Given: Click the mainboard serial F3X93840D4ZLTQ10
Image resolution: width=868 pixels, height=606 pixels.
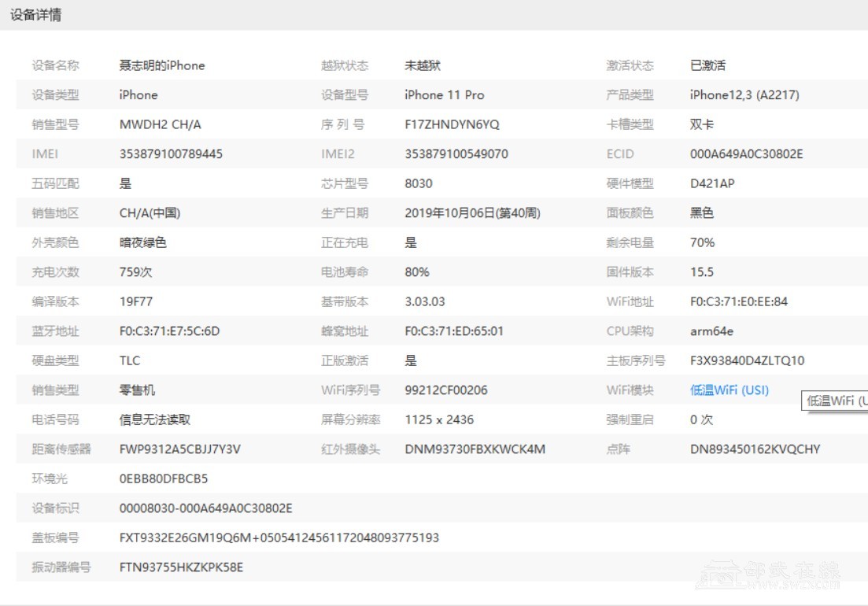Looking at the screenshot, I should point(747,360).
